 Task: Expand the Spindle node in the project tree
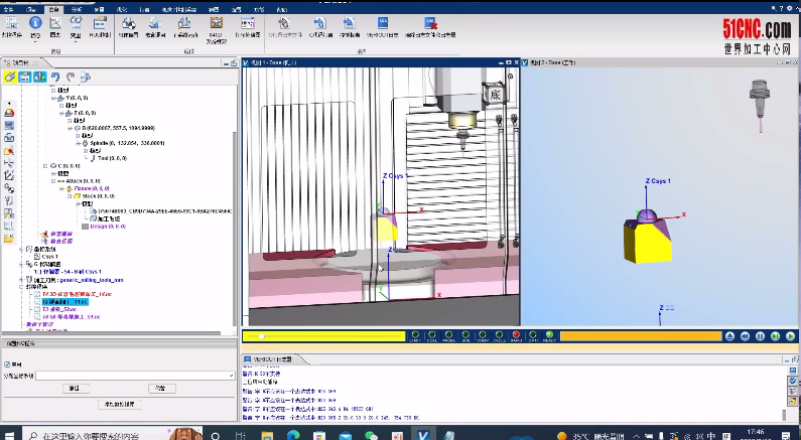(x=79, y=143)
